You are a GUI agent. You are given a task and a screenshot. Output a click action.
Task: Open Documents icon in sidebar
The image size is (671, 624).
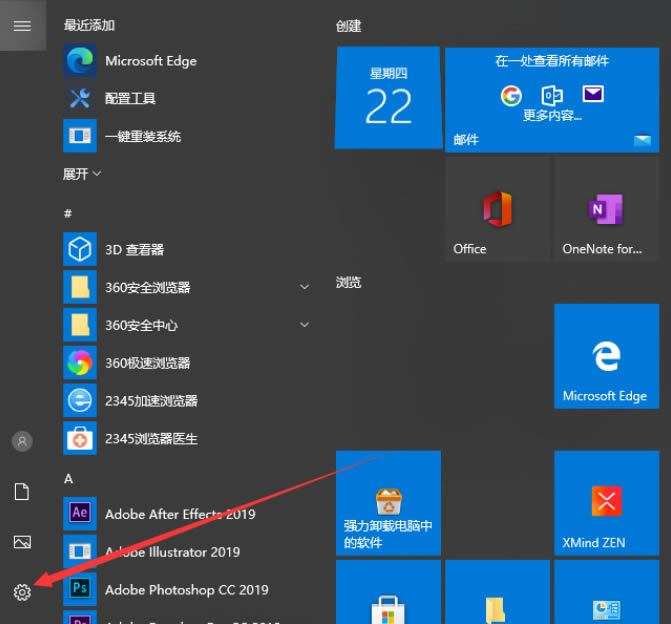(22, 492)
